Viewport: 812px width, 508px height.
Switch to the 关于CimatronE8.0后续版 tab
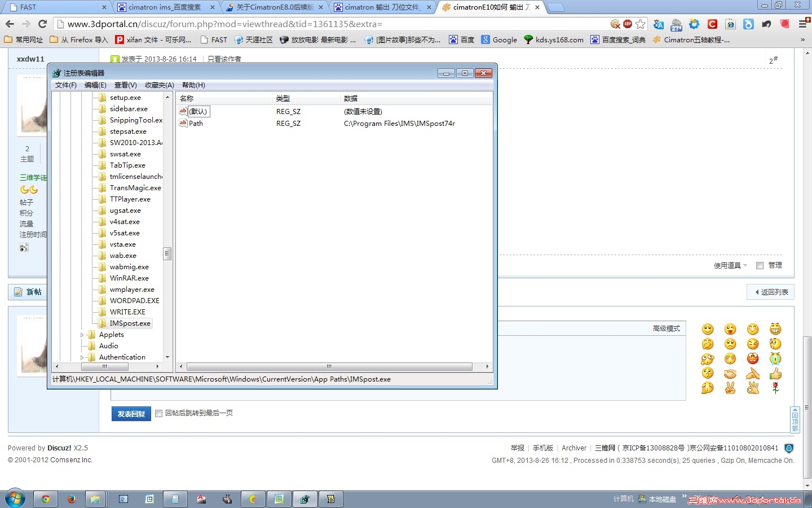coord(275,7)
